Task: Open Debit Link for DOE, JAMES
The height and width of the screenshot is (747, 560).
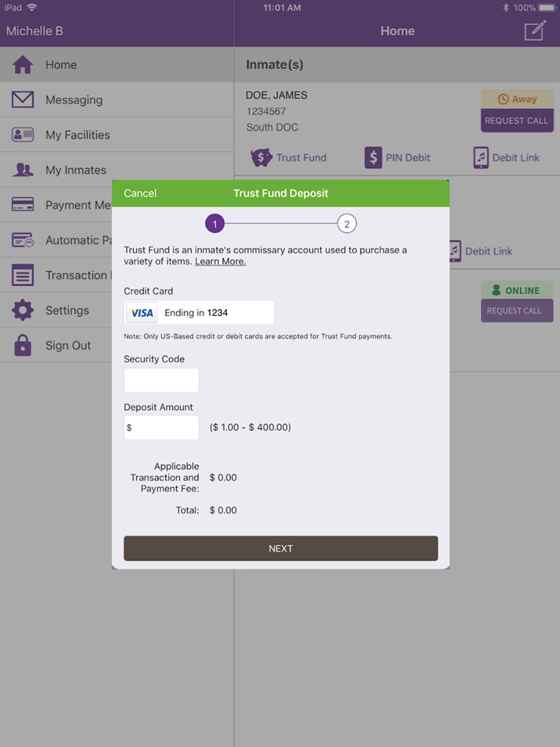Action: (481, 157)
